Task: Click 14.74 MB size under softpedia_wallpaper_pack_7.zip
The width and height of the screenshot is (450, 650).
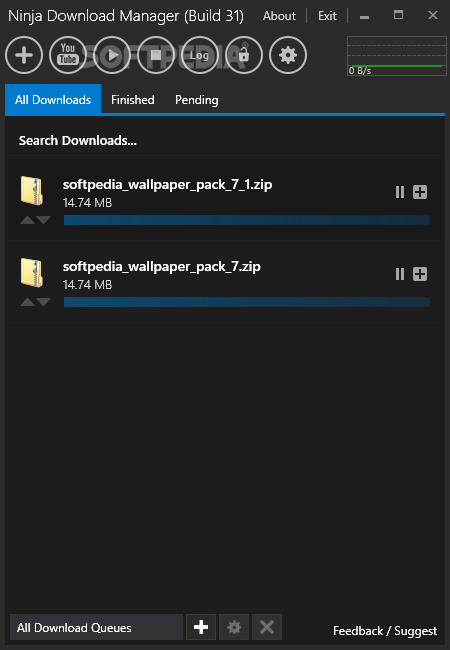Action: pyautogui.click(x=87, y=285)
